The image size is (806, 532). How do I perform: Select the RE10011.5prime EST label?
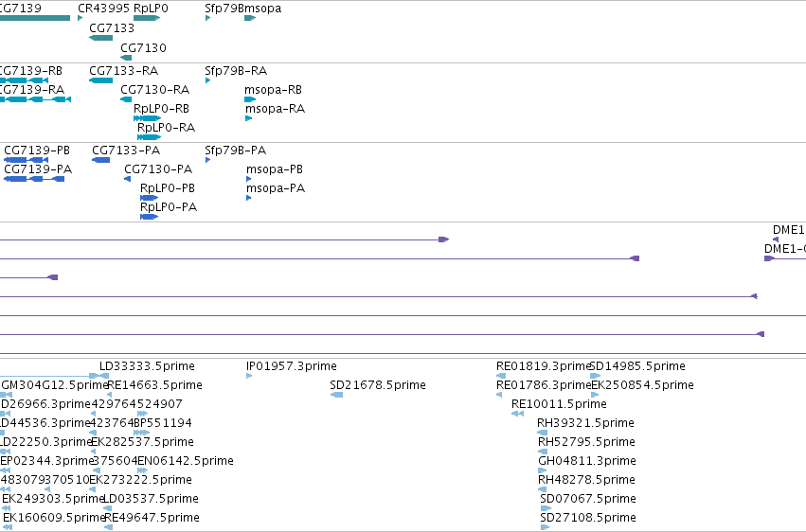[559, 404]
